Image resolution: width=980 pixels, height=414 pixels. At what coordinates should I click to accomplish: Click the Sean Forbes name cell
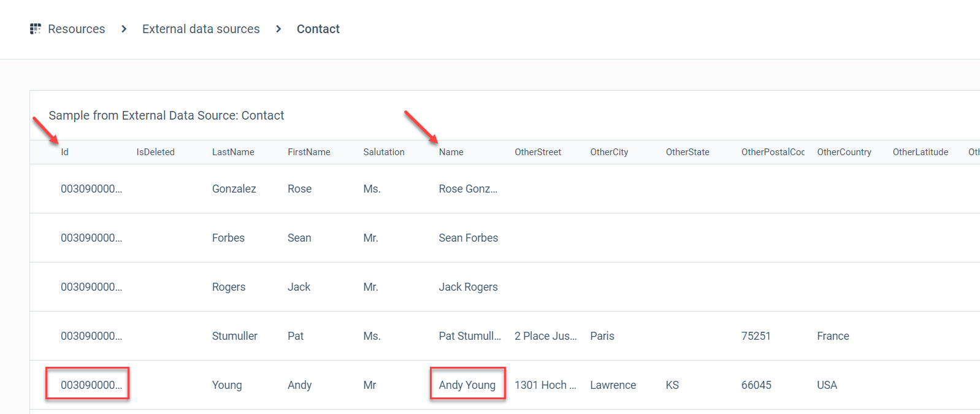pos(469,238)
